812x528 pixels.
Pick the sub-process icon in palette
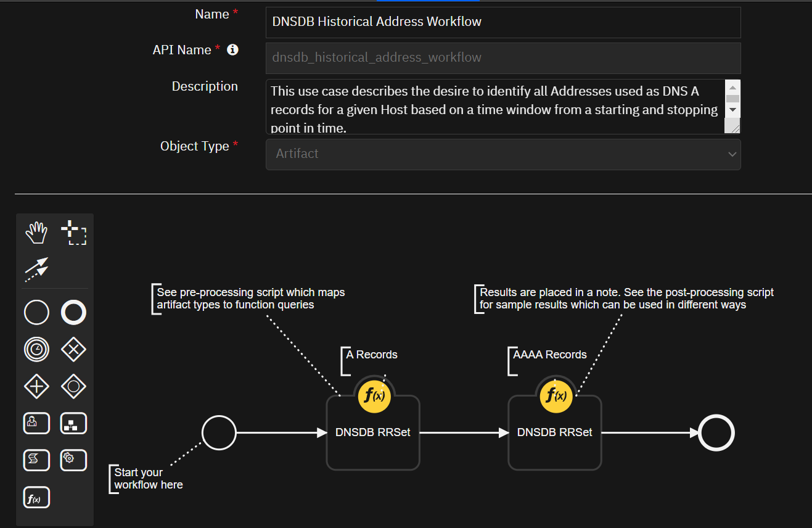(x=73, y=424)
